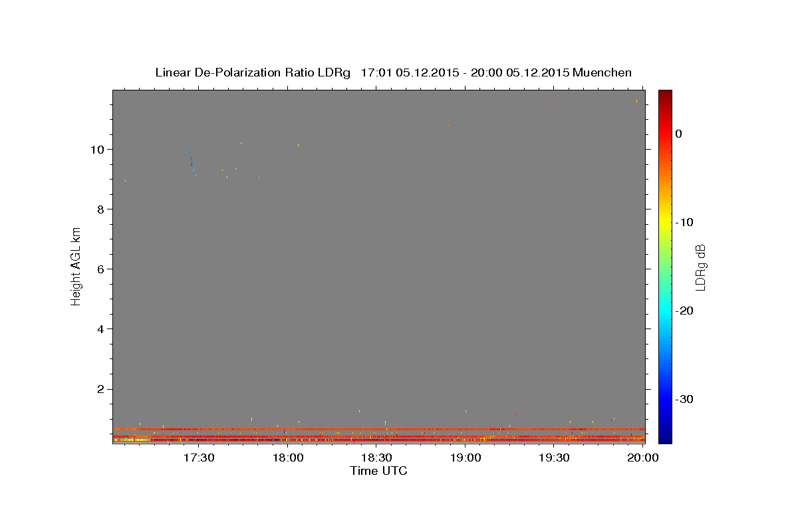Click the colorbar value -20
This screenshot has height=532, width=798.
point(684,311)
